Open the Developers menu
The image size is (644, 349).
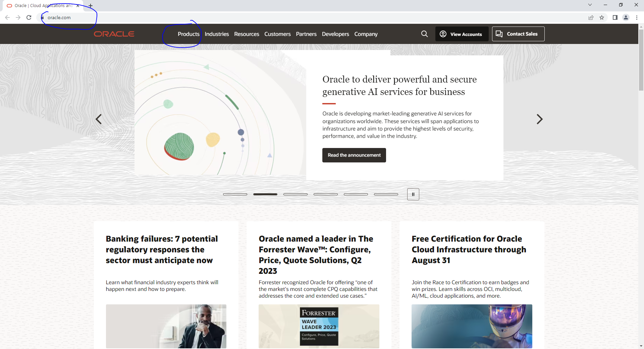tap(335, 34)
